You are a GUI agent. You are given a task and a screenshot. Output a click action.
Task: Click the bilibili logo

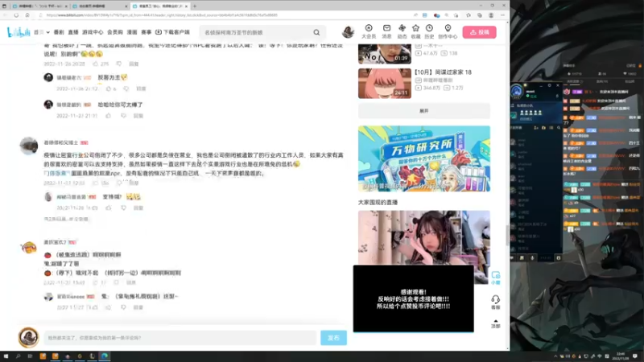coord(19,32)
